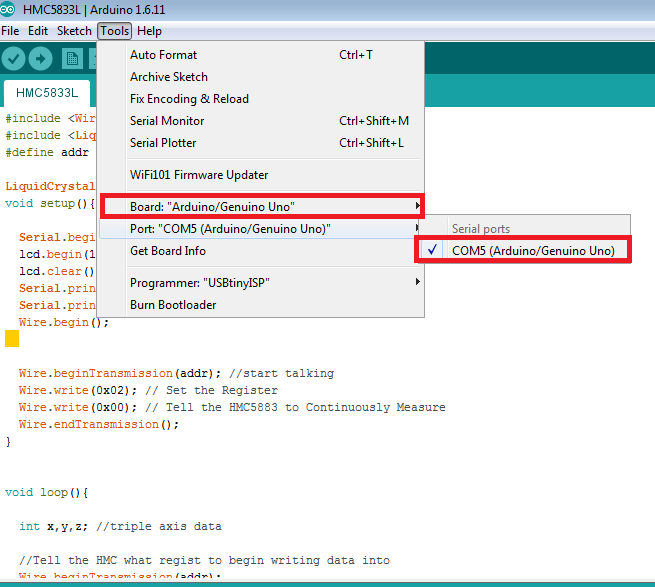Click the Verify checkmark toolbar icon
Image resolution: width=655 pixels, height=587 pixels.
(13, 58)
